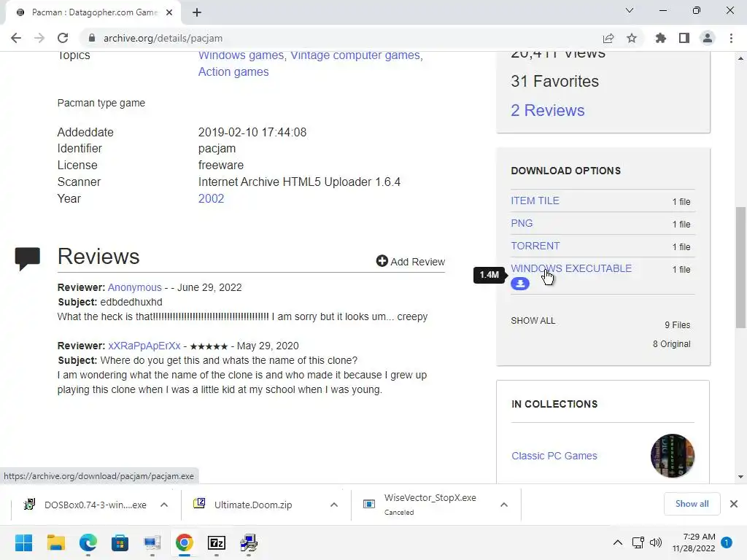Image resolution: width=747 pixels, height=560 pixels.
Task: Open Chrome three-dot menu
Action: 731,38
